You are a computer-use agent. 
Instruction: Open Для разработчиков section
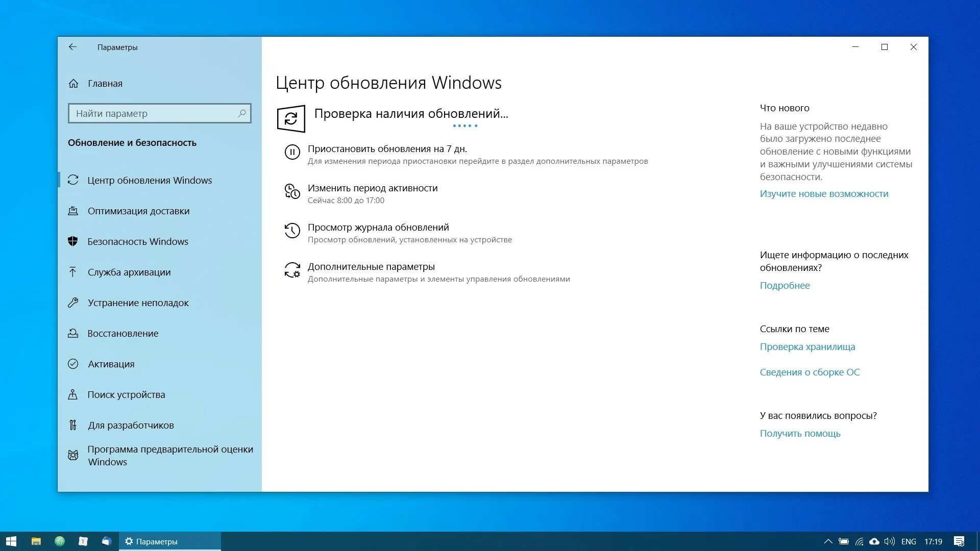pyautogui.click(x=131, y=425)
